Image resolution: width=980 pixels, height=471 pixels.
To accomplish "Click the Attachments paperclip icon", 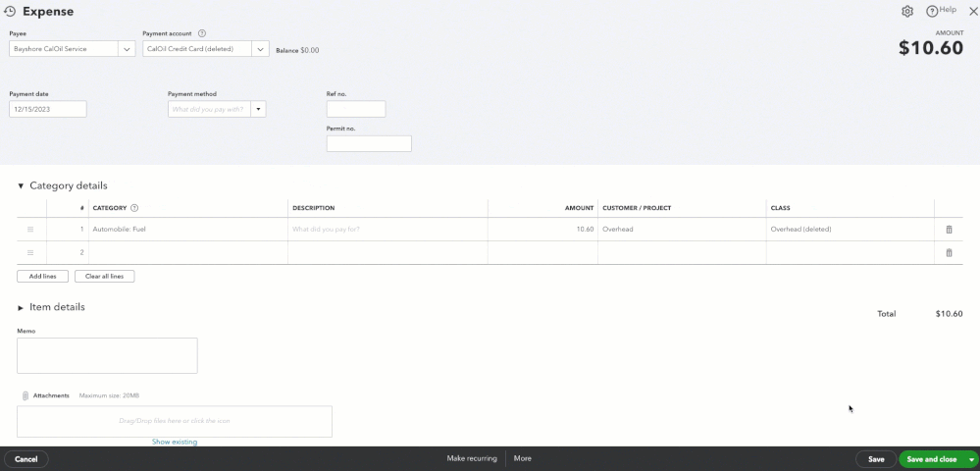I will point(25,396).
